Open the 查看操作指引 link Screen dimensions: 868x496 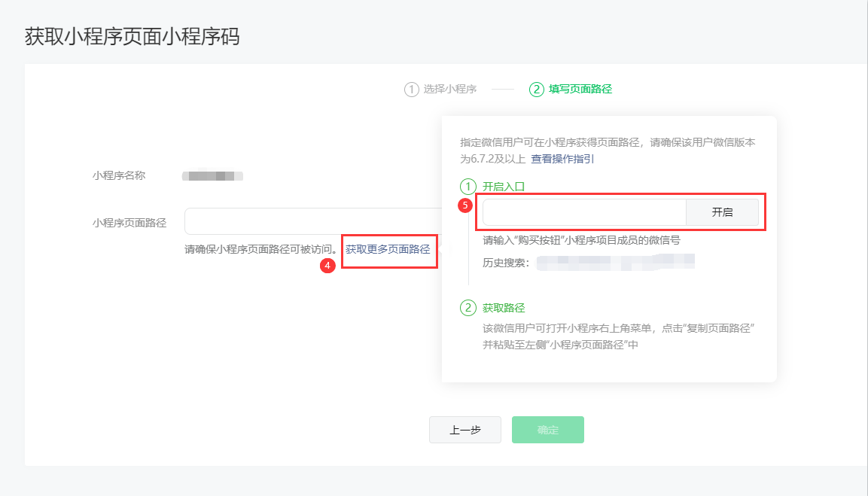[x=562, y=159]
